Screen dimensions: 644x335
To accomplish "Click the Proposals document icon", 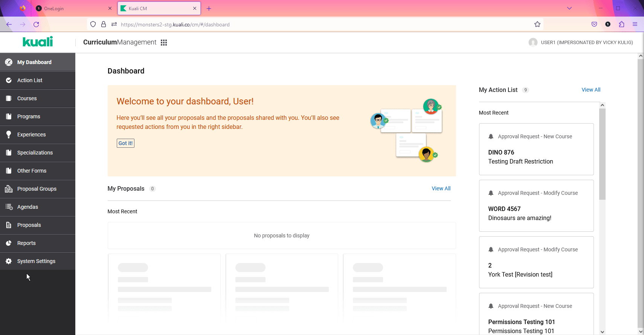I will tap(9, 225).
